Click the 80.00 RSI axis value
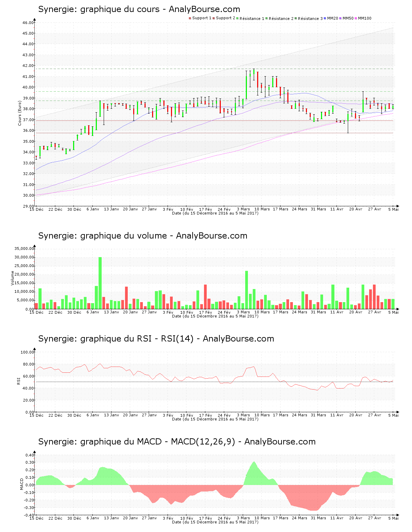 [28, 364]
